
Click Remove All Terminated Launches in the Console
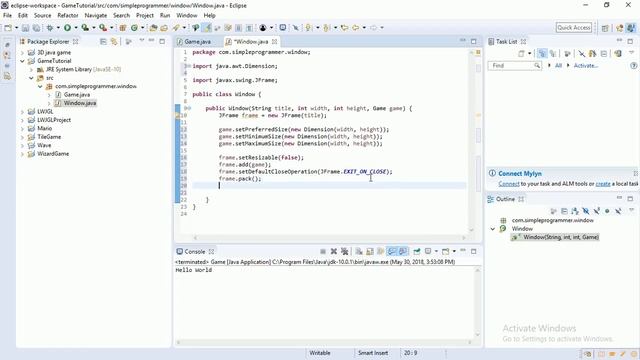345,251
